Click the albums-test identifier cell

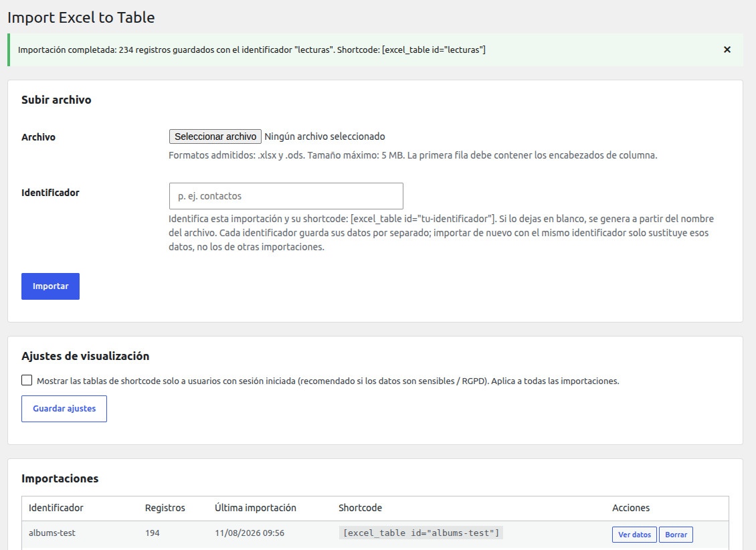(x=52, y=533)
